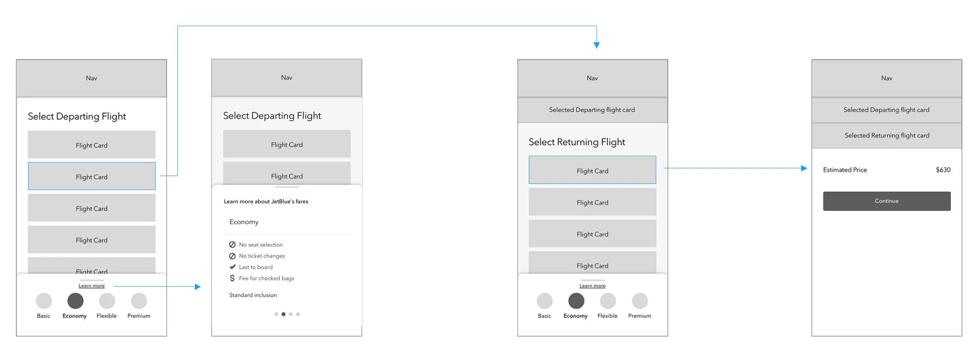980x356 pixels.
Task: Go to the first pagination dot in the fares sheet
Action: coord(276,314)
